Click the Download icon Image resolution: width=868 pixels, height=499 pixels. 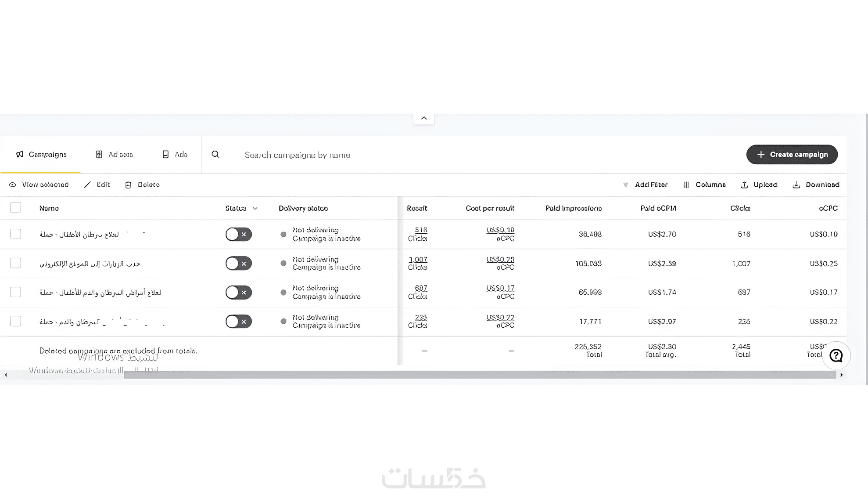pos(796,185)
